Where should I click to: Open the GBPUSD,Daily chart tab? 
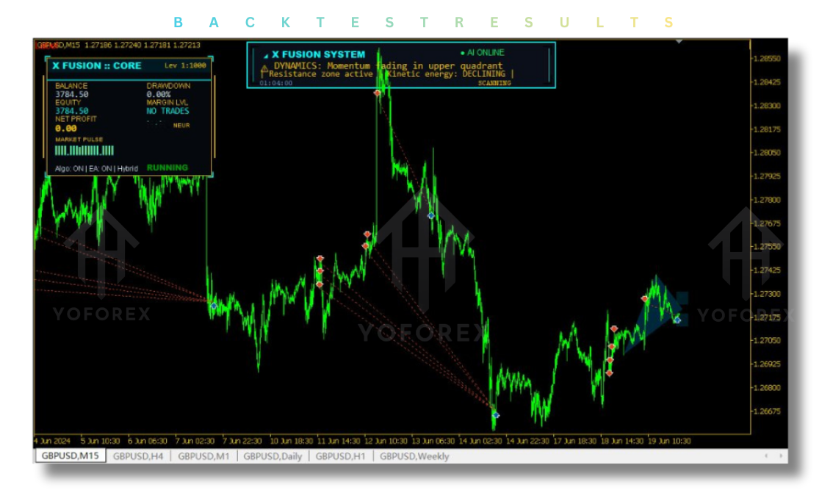tap(272, 456)
